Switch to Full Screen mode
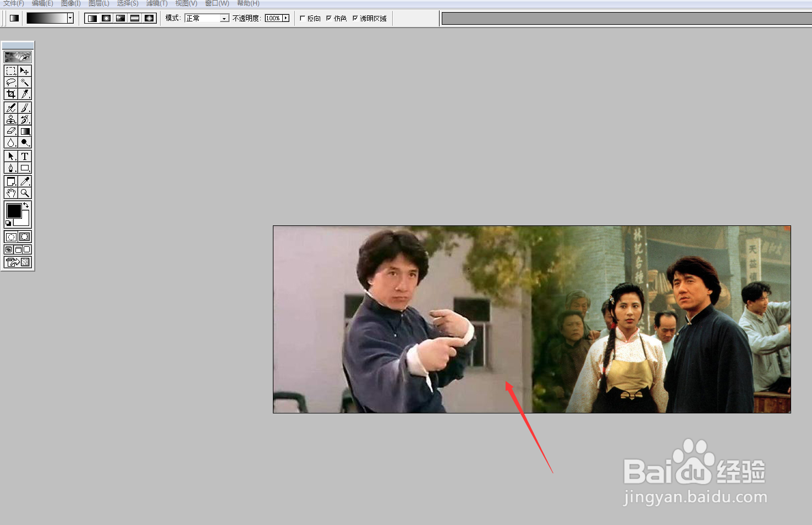This screenshot has width=812, height=525. point(26,250)
